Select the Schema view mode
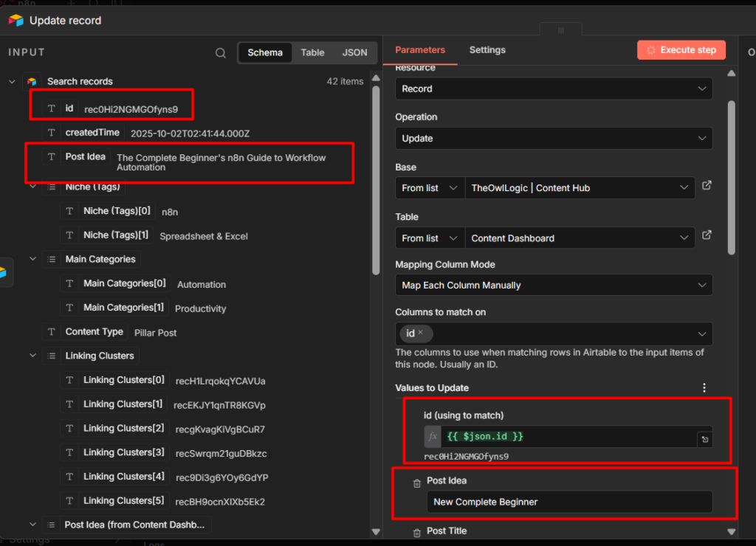756x546 pixels. pyautogui.click(x=265, y=53)
